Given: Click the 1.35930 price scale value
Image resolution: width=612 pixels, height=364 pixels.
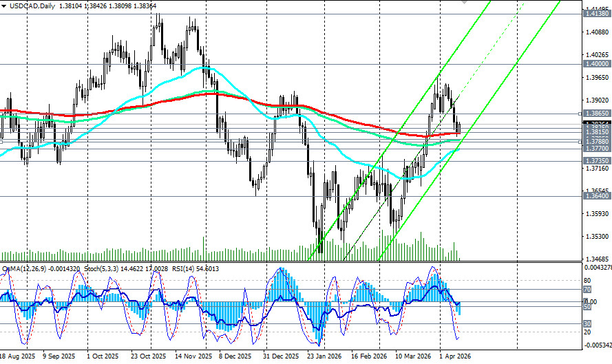Looking at the screenshot, I should click(597, 214).
